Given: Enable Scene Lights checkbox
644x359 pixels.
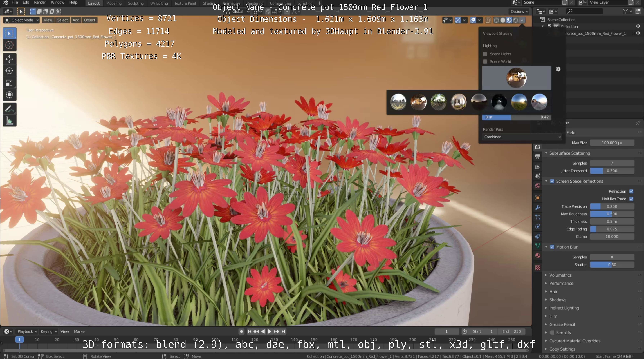Looking at the screenshot, I should click(485, 54).
